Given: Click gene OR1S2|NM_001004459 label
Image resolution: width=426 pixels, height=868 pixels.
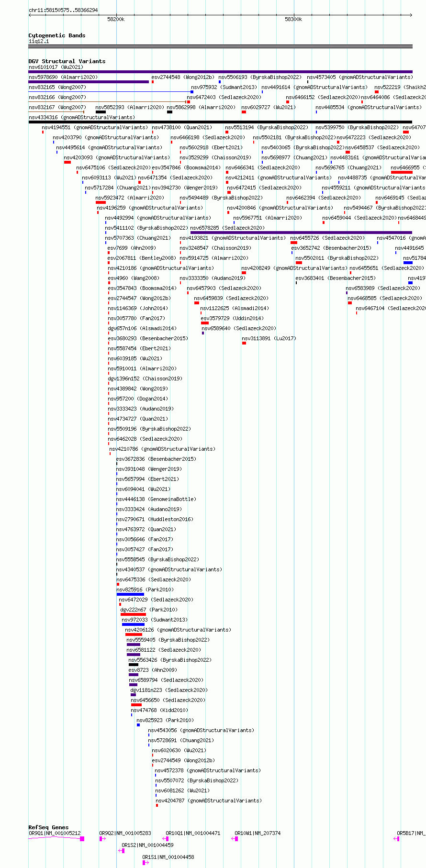Looking at the screenshot, I should 147,845.
